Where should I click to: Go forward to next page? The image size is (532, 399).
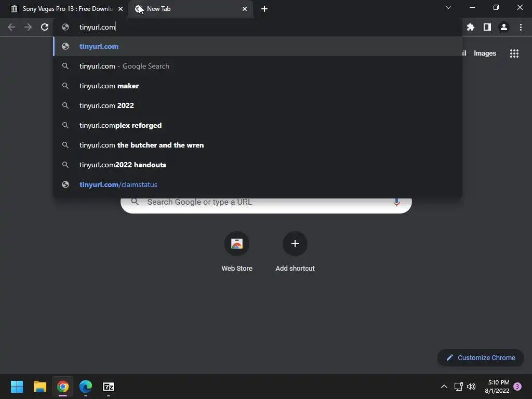[28, 27]
